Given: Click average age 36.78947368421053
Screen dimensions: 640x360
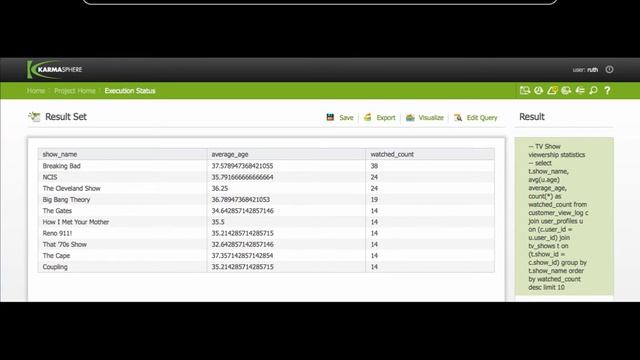Looking at the screenshot, I should 240,200.
